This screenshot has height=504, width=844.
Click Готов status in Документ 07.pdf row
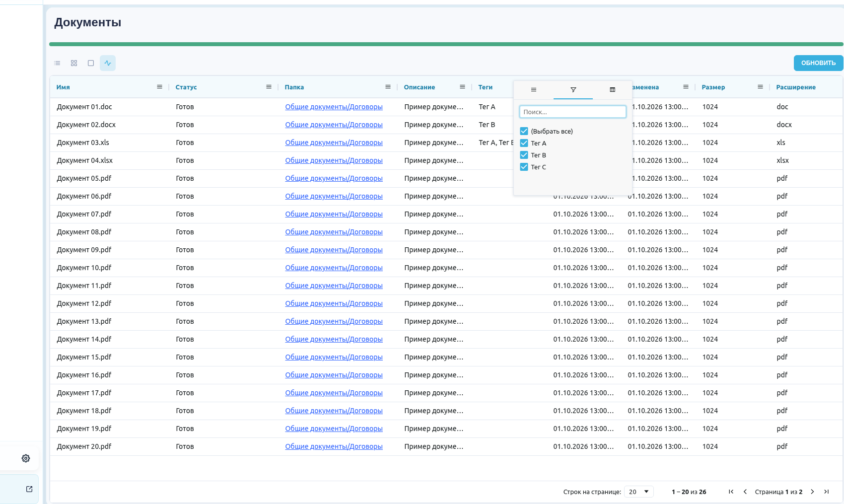pos(185,214)
